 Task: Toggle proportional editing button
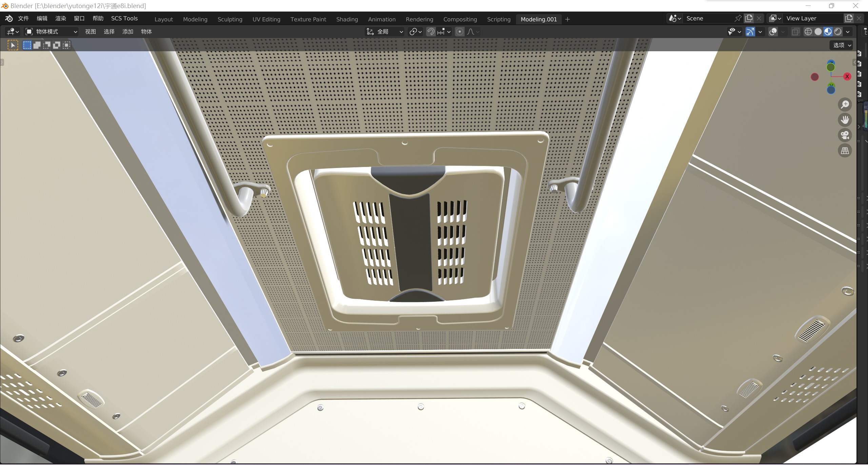[460, 32]
